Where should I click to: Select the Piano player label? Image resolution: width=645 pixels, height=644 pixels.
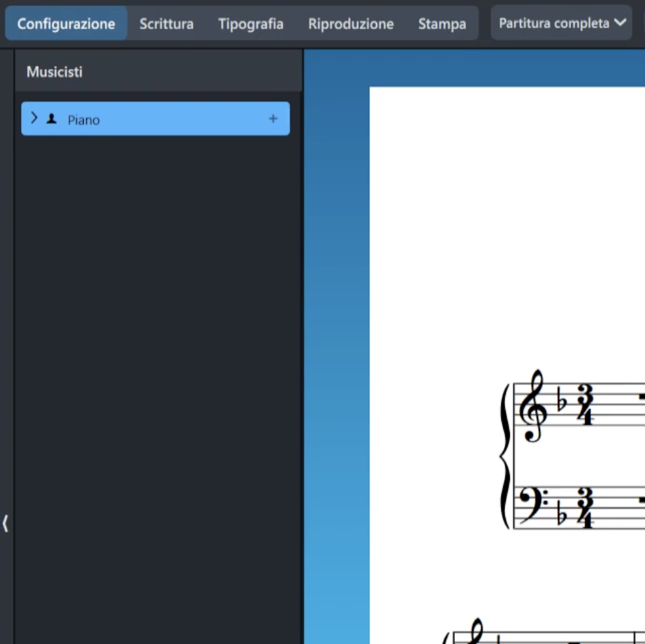tap(84, 120)
